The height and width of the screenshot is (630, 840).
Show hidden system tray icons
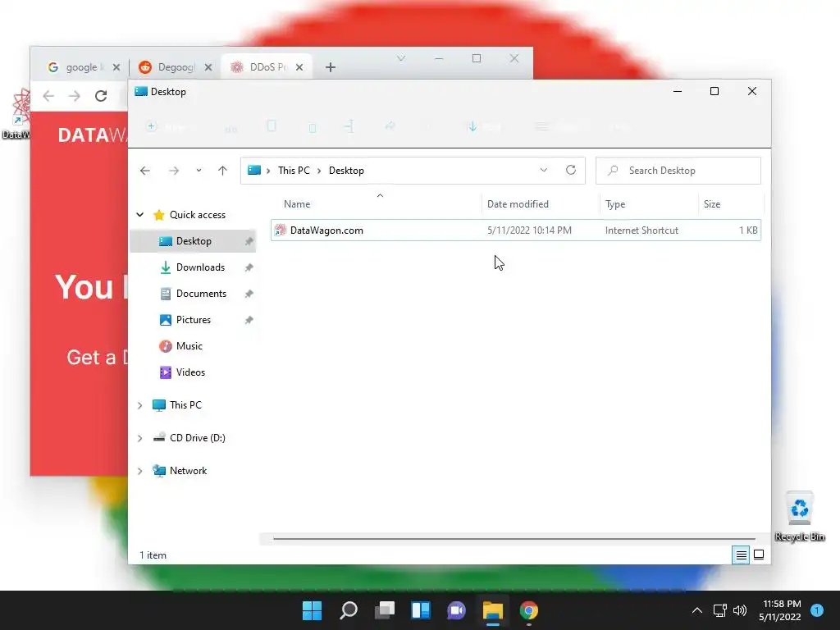(697, 610)
